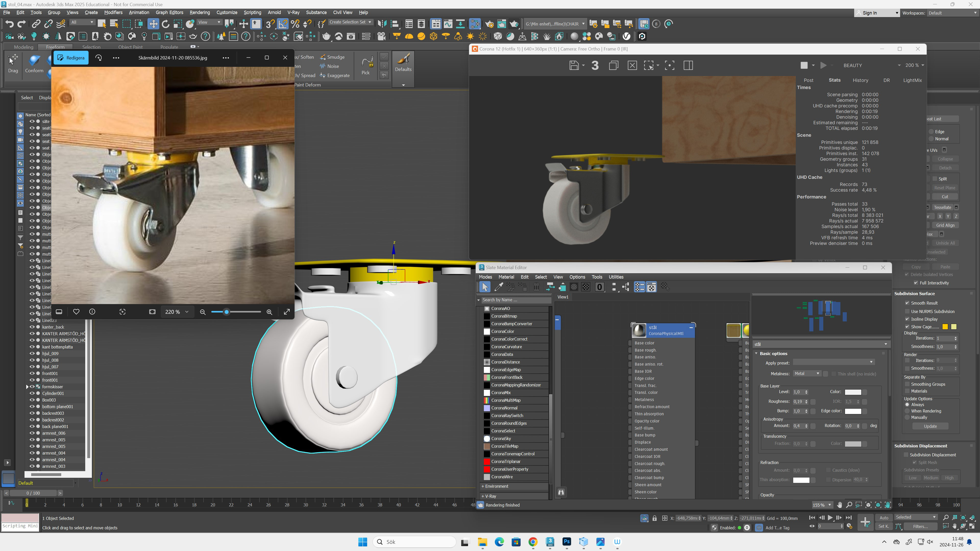Click the Stop render square in Corona window

click(x=804, y=65)
